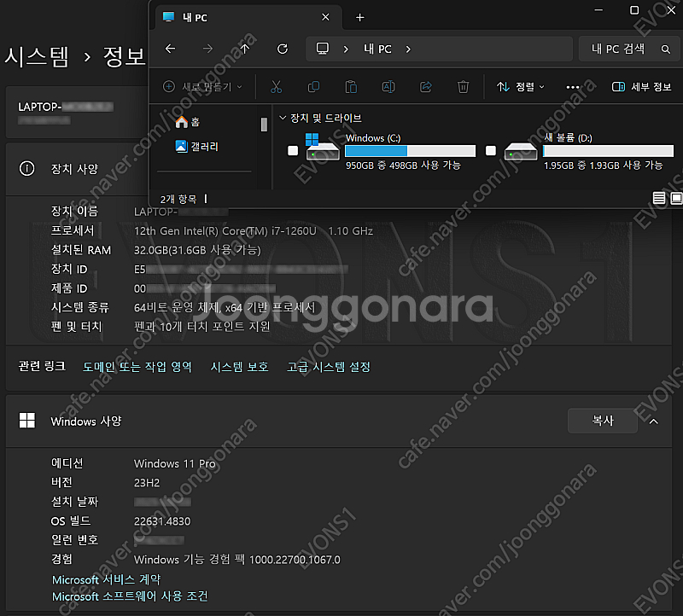Click the Paste toolbar icon
Image resolution: width=683 pixels, height=616 pixels.
(351, 87)
